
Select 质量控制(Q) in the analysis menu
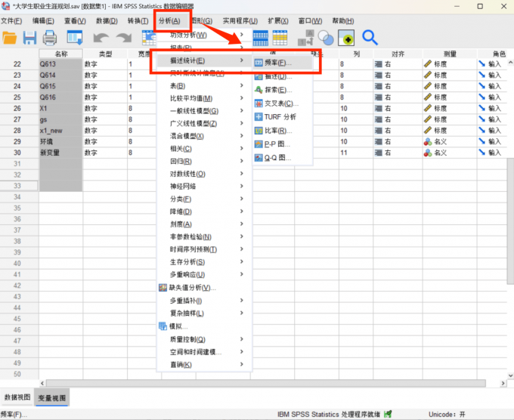pyautogui.click(x=205, y=339)
